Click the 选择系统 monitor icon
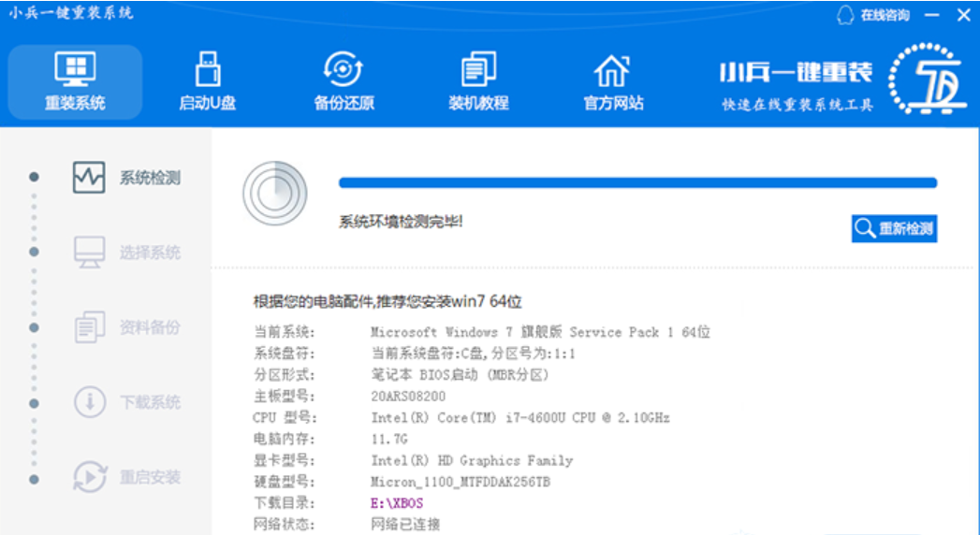This screenshot has height=535, width=980. [x=89, y=253]
